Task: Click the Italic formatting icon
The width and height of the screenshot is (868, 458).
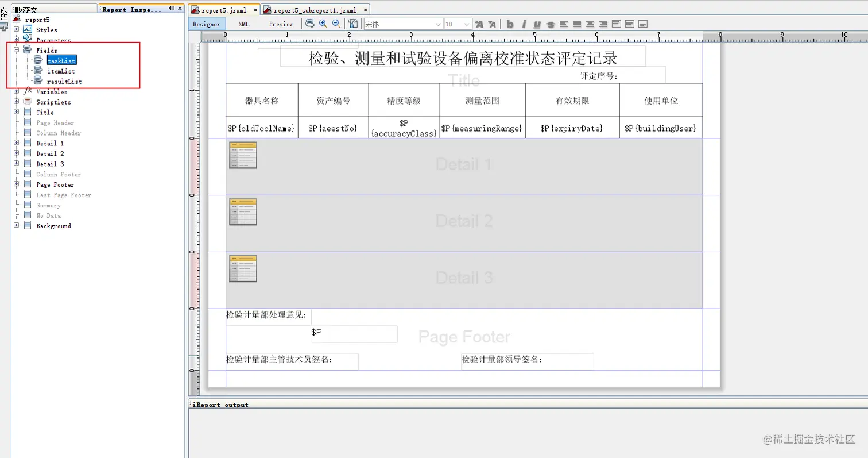Action: coord(523,24)
